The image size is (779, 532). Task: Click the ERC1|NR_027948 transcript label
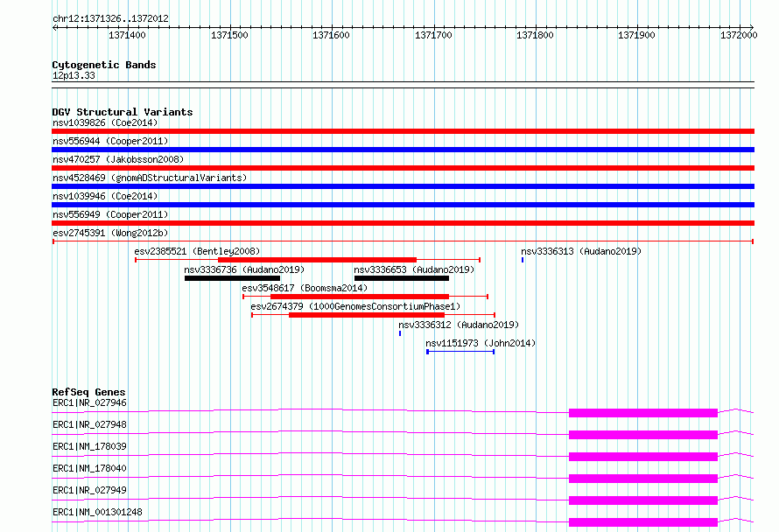[x=89, y=424]
